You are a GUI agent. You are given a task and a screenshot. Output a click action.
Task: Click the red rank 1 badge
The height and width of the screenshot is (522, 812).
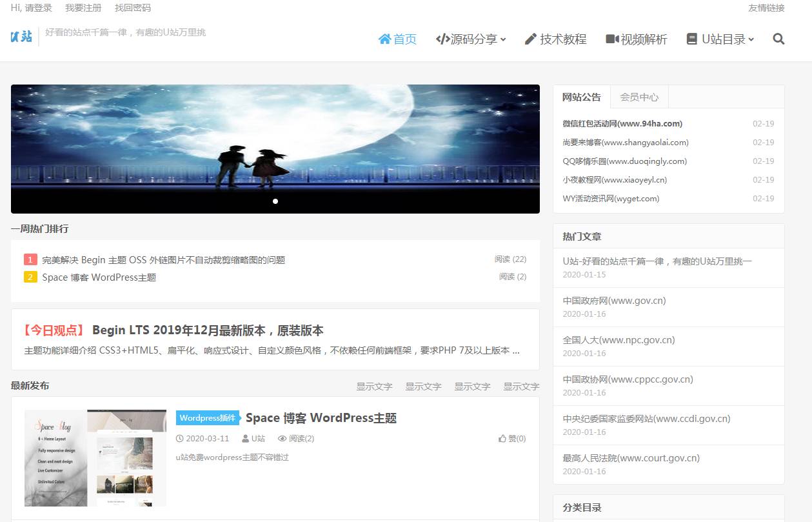click(30, 260)
